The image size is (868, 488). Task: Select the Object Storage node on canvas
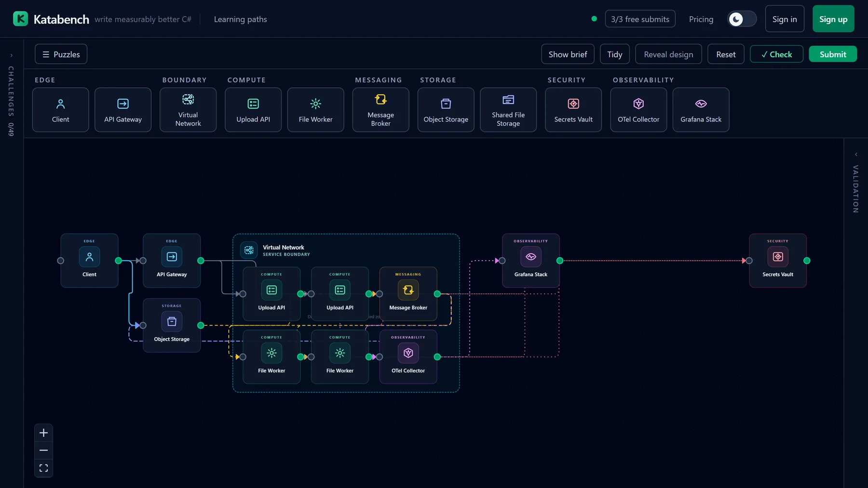pos(172,325)
